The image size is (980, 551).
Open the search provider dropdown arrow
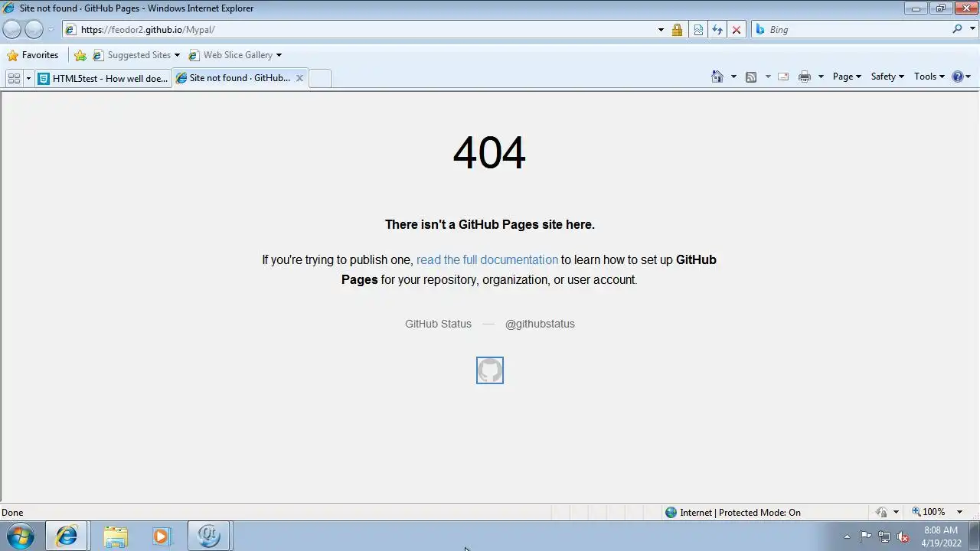click(971, 29)
